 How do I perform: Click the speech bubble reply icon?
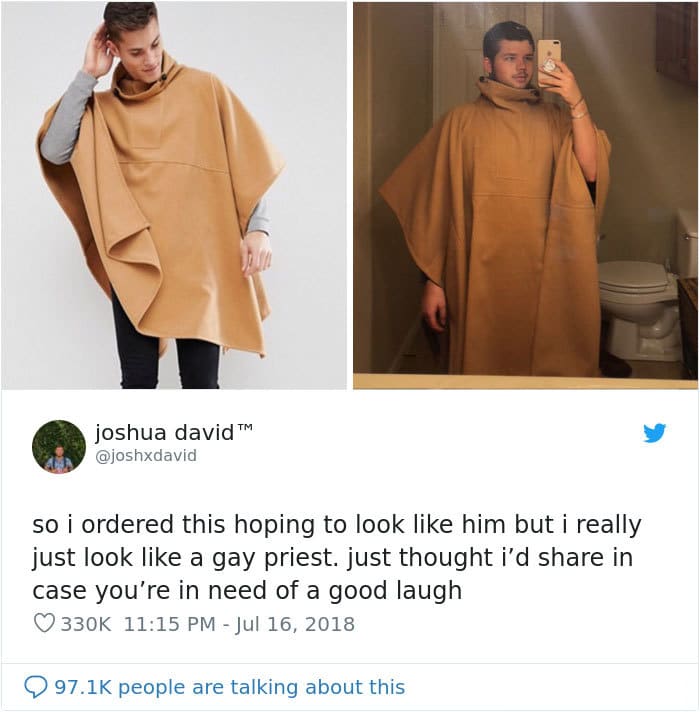point(35,687)
